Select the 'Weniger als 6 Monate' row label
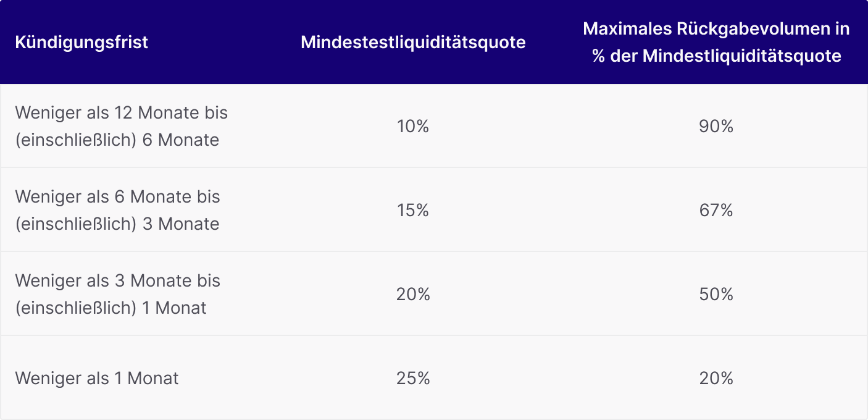868x420 pixels. (x=117, y=210)
